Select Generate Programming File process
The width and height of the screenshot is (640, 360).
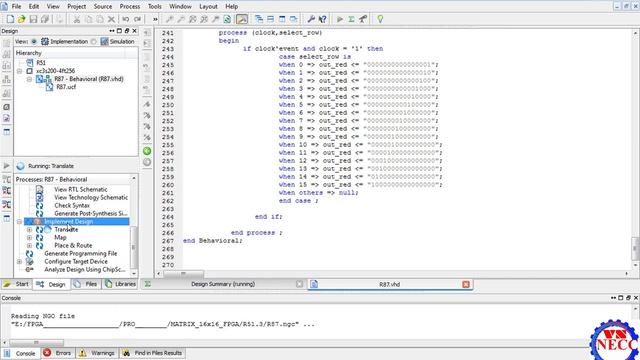click(81, 253)
